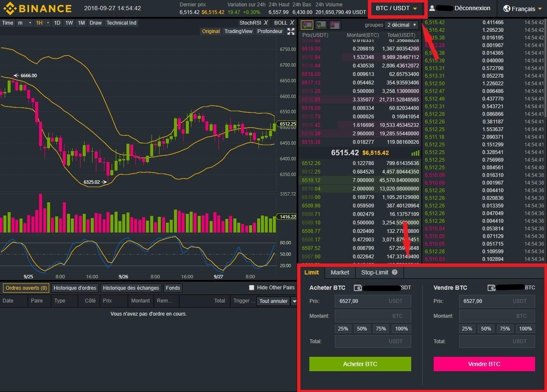Open the Fonds tab
This screenshot has width=547, height=392.
(x=173, y=288)
